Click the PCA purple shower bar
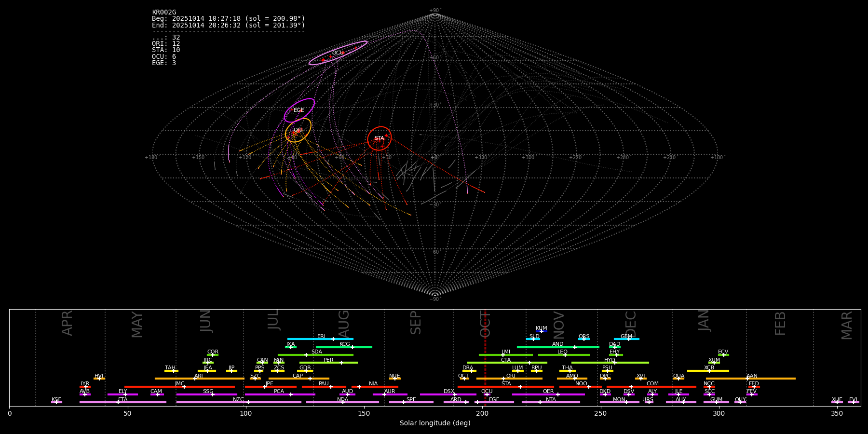The image size is (868, 434). 280,394
